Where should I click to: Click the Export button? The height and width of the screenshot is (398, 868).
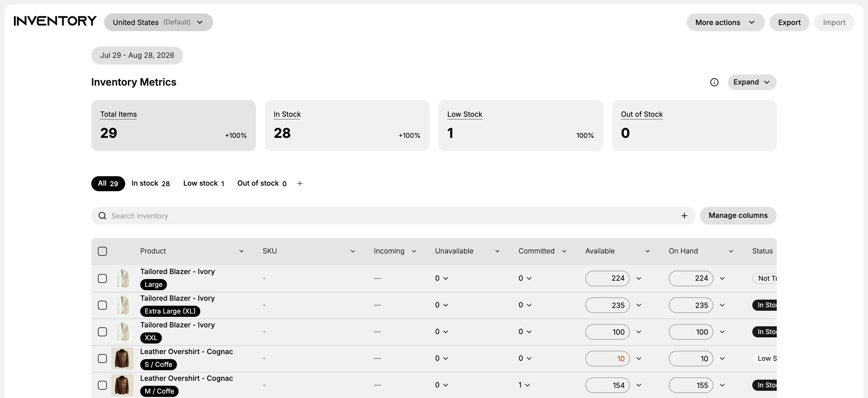point(789,22)
